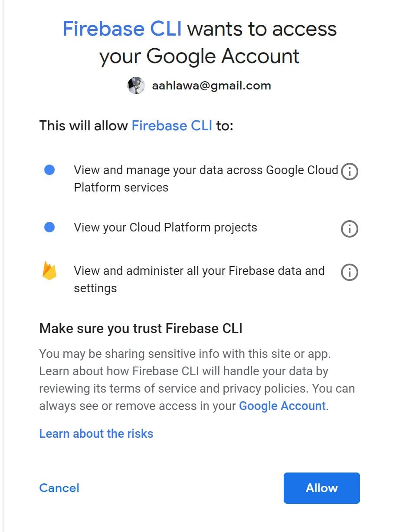The width and height of the screenshot is (393, 532).
Task: Click the sensitive info warning paragraph
Action: [x=196, y=380]
